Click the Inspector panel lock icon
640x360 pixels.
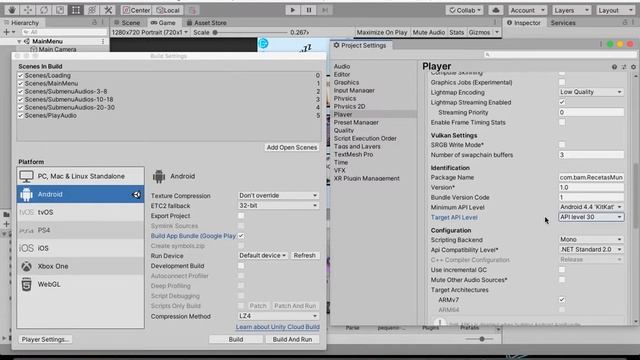pyautogui.click(x=625, y=22)
